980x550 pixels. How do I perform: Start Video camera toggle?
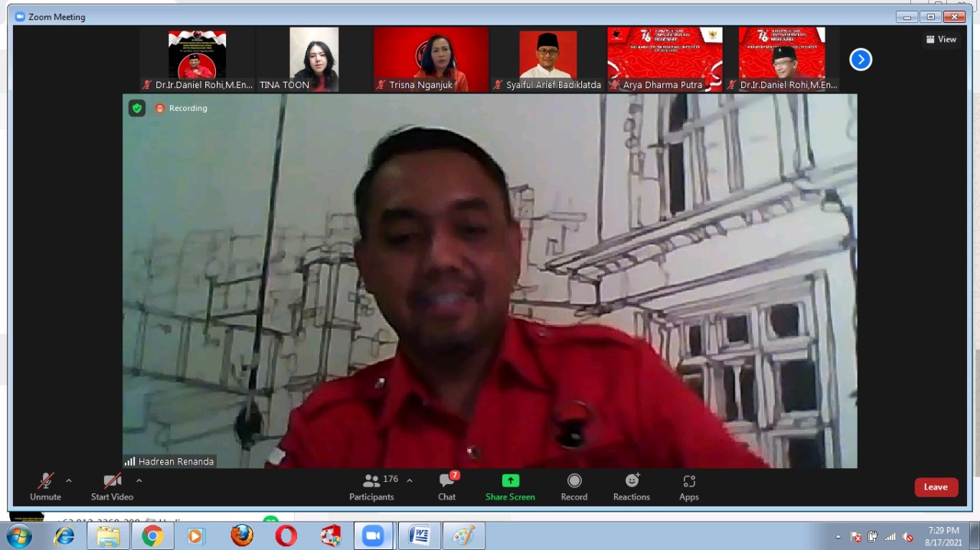click(x=112, y=487)
